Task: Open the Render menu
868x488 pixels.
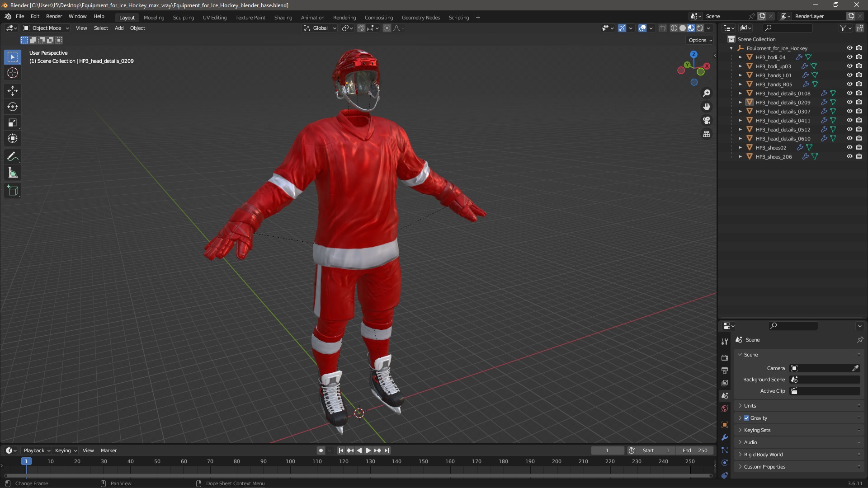Action: 54,16
